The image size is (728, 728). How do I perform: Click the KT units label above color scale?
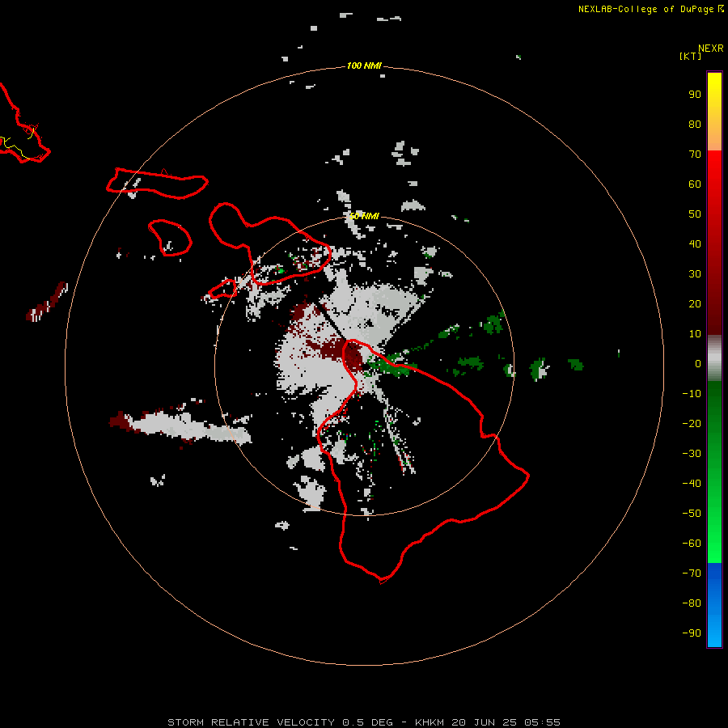click(691, 56)
